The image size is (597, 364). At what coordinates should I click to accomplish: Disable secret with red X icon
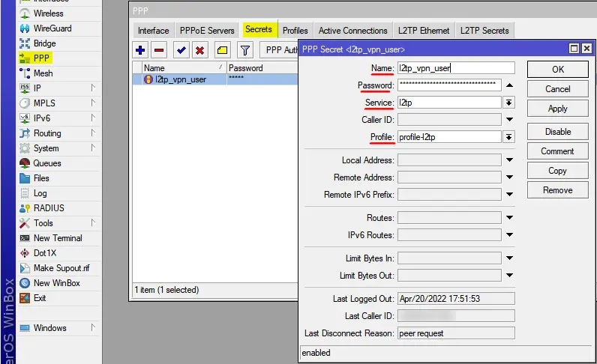pyautogui.click(x=200, y=50)
